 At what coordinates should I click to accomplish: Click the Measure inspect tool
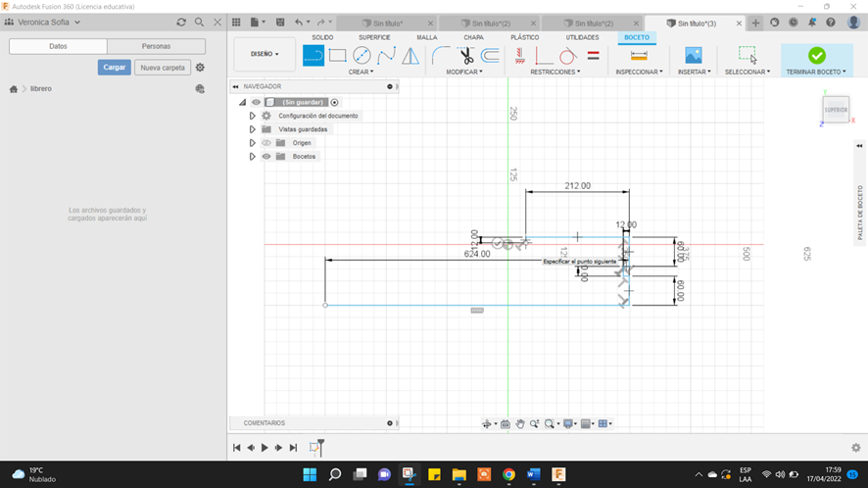click(639, 56)
